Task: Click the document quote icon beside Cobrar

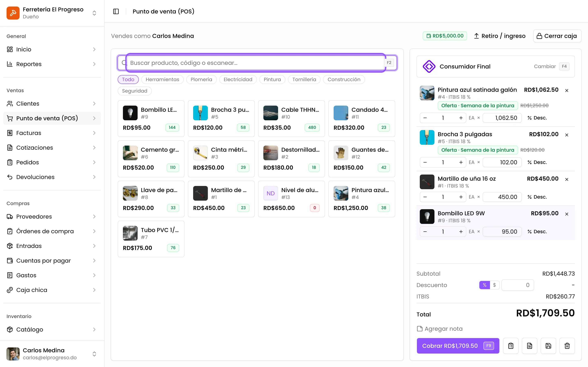Action: coord(529,346)
